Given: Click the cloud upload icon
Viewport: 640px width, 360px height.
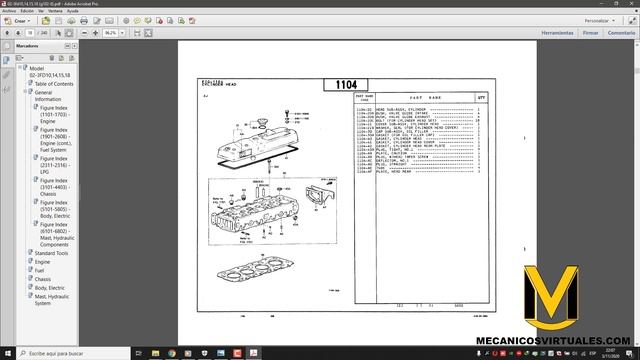Looking at the screenshot, I should pyautogui.click(x=71, y=21).
